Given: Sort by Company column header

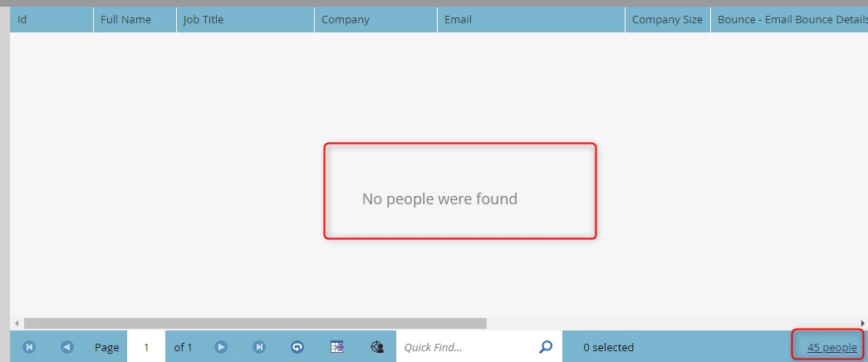Looking at the screenshot, I should (376, 19).
